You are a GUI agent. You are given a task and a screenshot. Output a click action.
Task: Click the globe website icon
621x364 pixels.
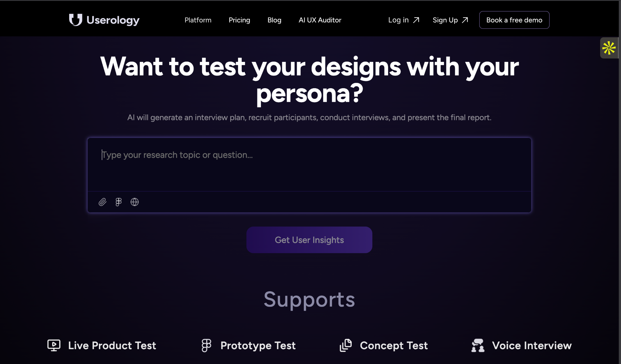pyautogui.click(x=135, y=202)
